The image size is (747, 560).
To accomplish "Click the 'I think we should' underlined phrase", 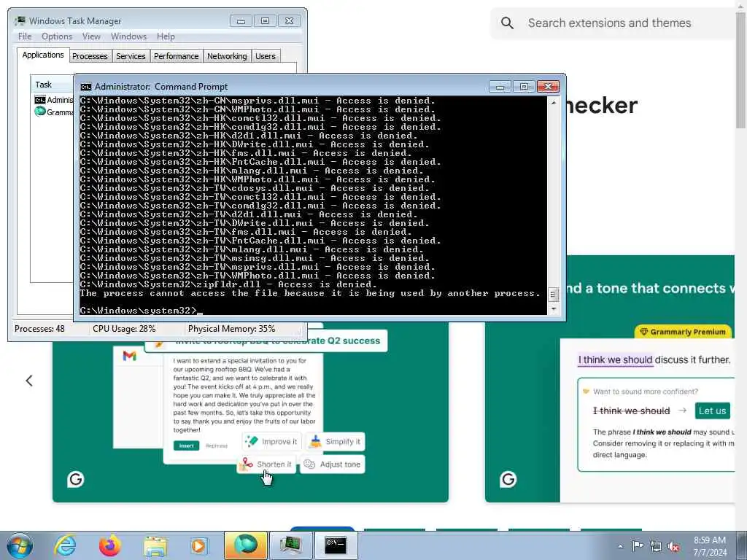I will [x=615, y=359].
